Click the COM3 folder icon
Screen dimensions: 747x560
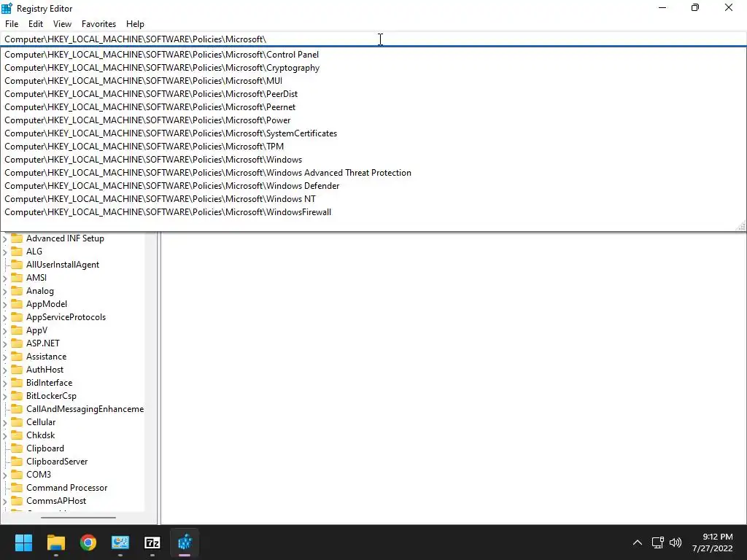(x=17, y=474)
